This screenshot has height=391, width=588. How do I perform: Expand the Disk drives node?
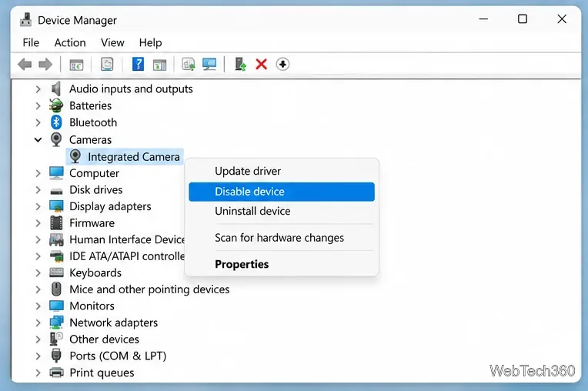click(x=38, y=189)
